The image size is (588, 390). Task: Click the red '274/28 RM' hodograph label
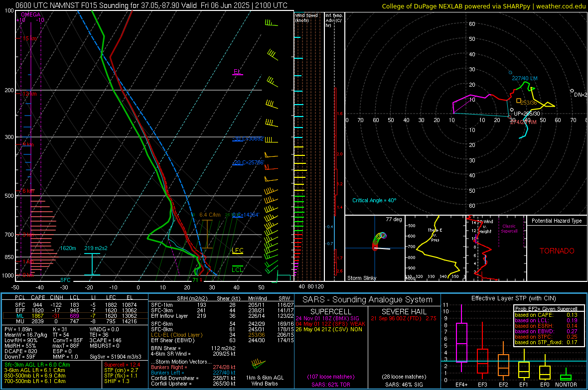click(x=523, y=122)
